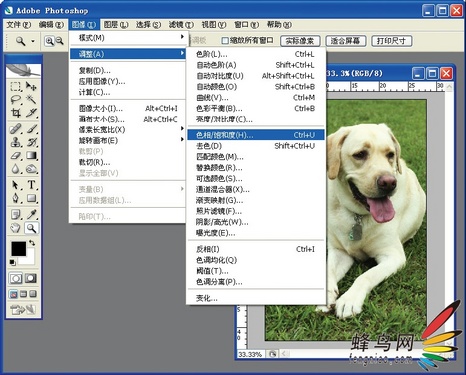
Task: Select the Magic Wand tool
Action: click(x=31, y=99)
